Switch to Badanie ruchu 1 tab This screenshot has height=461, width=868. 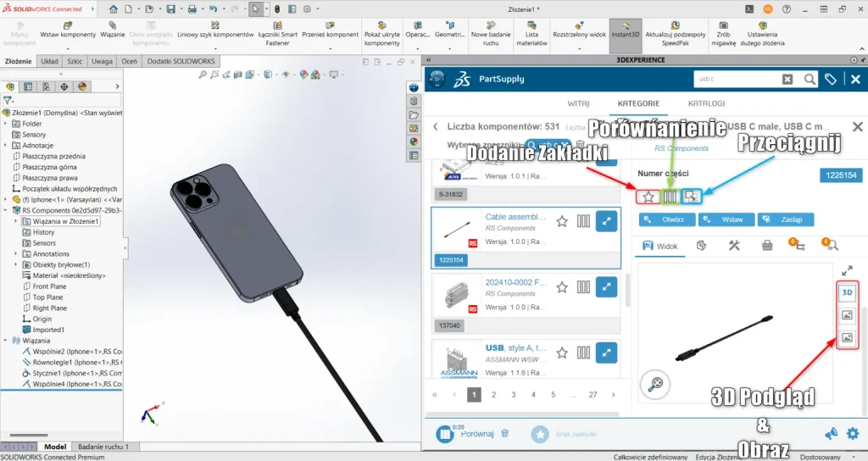point(103,447)
